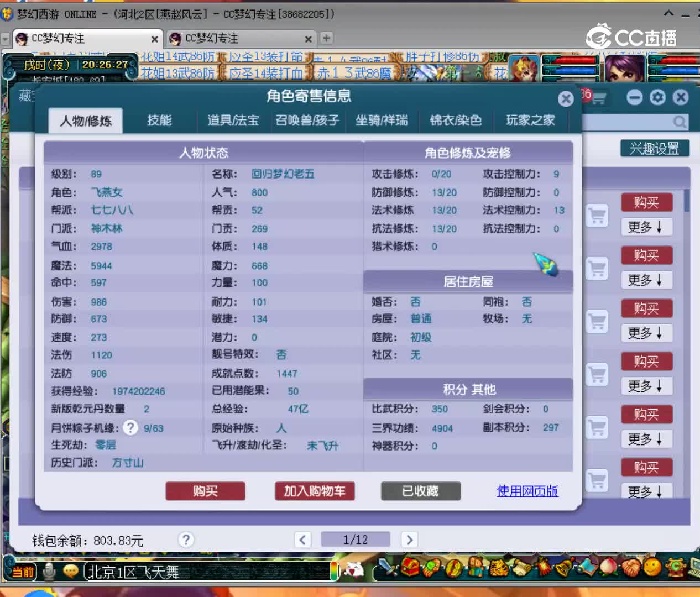Image resolution: width=700 pixels, height=597 pixels.
Task: Click the blue feather cursor item icon
Action: [546, 264]
